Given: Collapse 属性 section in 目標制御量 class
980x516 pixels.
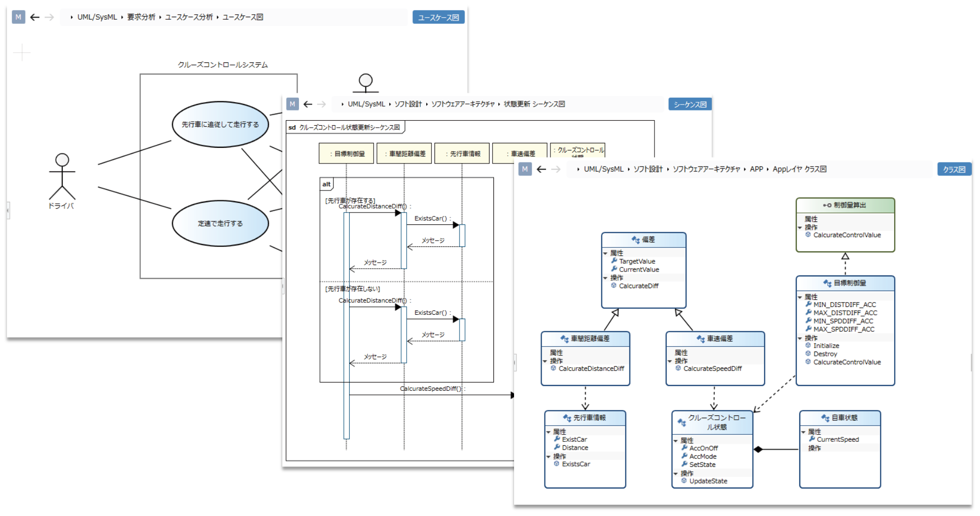Looking at the screenshot, I should tap(800, 297).
